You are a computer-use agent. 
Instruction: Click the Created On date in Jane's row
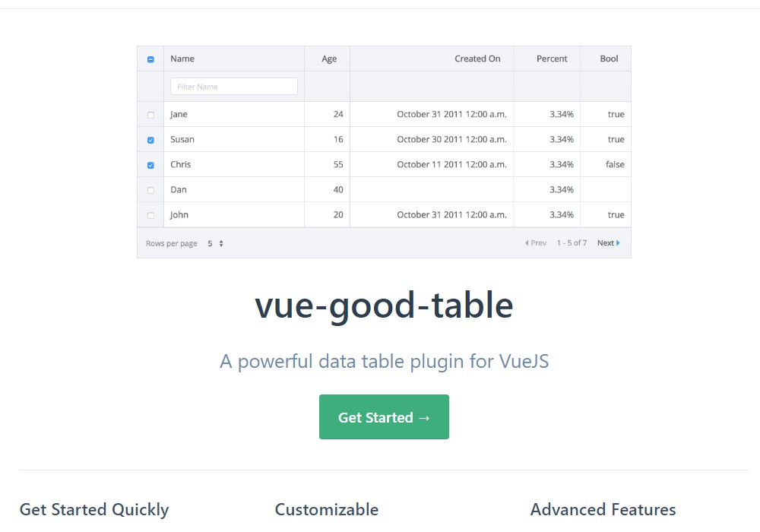451,114
